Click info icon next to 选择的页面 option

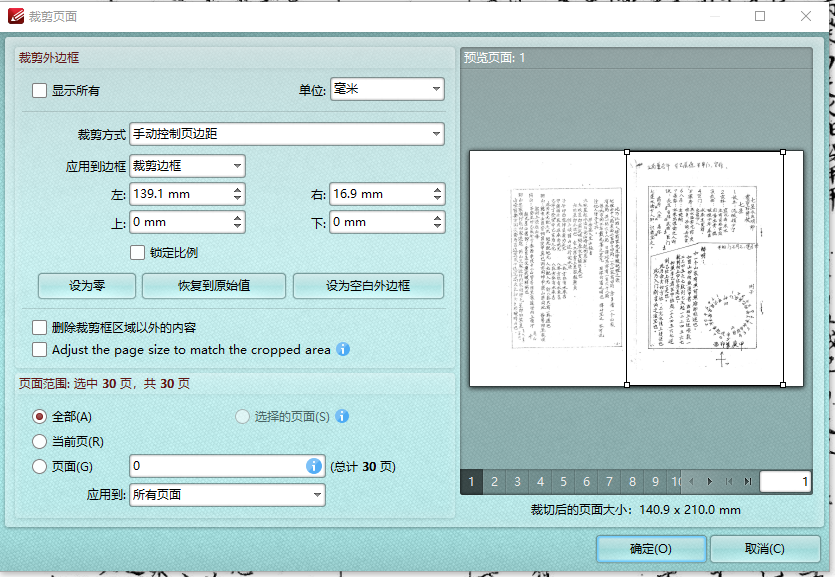(341, 417)
